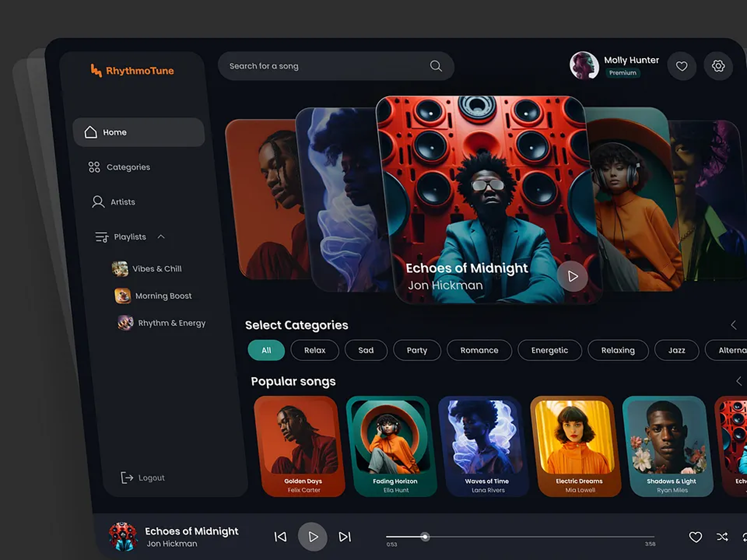Click the Premium badge under Molly Hunter

click(623, 73)
